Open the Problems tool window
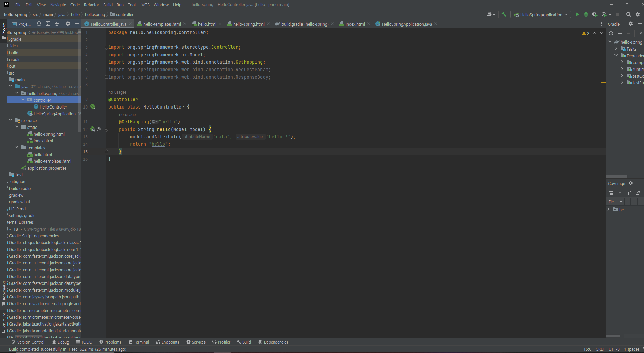The height and width of the screenshot is (353, 644). pyautogui.click(x=110, y=342)
